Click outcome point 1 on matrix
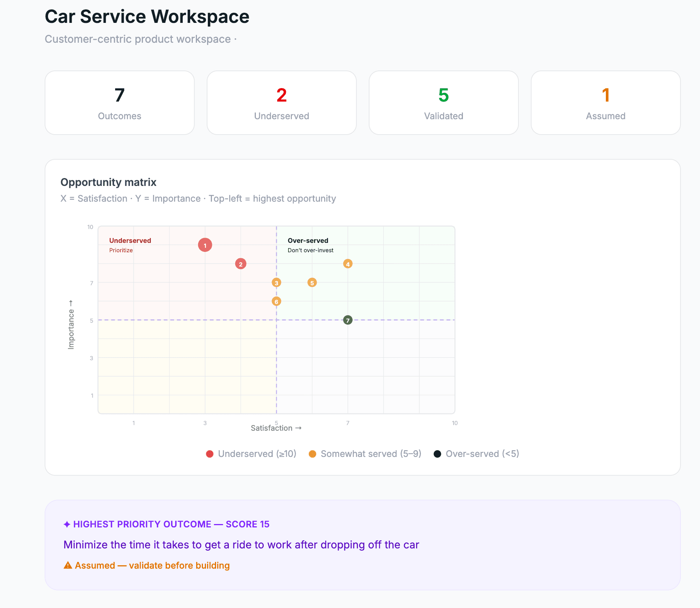Viewport: 700px width, 608px height. point(205,245)
